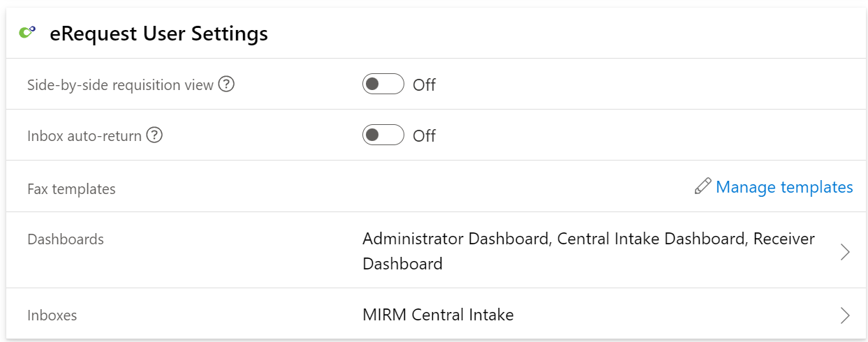The height and width of the screenshot is (342, 868).
Task: Enable the Side-by-side requisition view toggle
Action: coord(383,84)
